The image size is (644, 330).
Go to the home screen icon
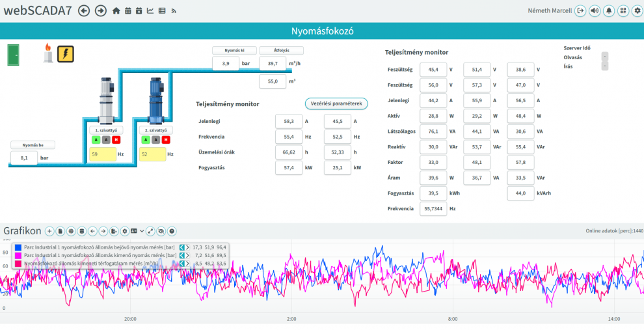coord(116,11)
